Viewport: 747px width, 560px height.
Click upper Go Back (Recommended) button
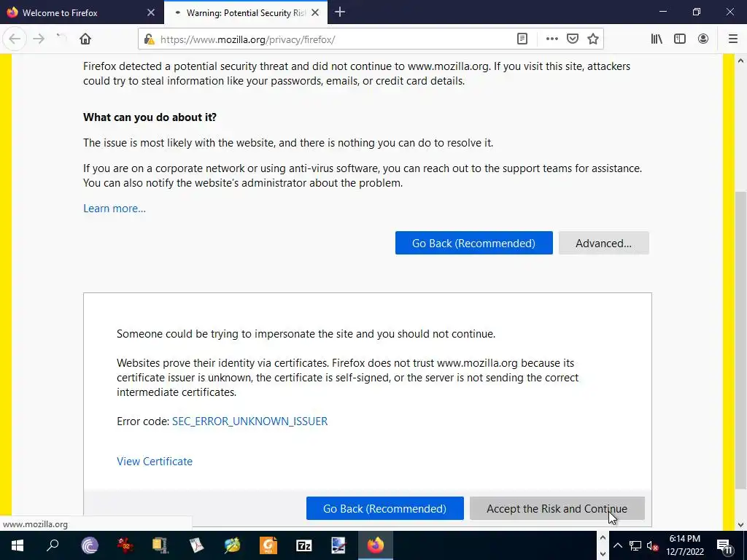point(473,243)
